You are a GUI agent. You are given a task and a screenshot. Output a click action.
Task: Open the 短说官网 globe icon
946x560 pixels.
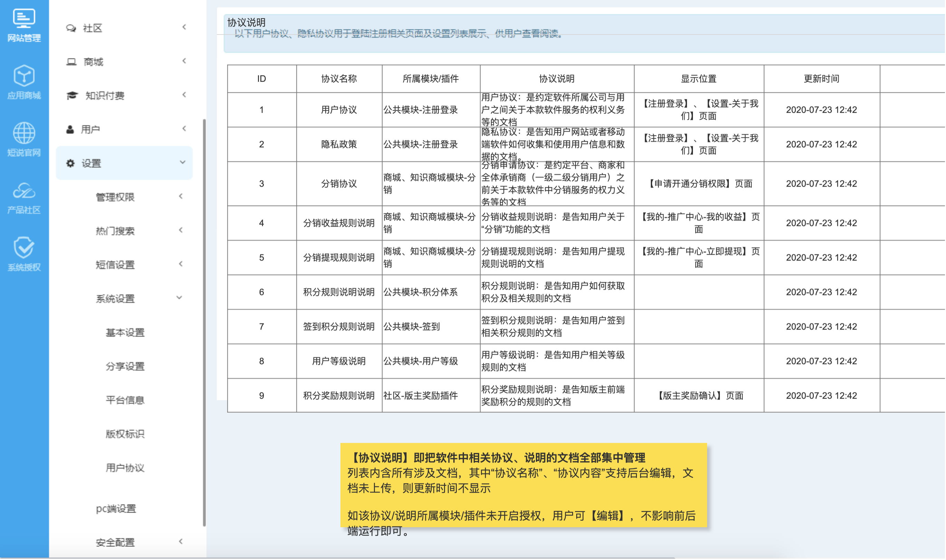coord(24,133)
